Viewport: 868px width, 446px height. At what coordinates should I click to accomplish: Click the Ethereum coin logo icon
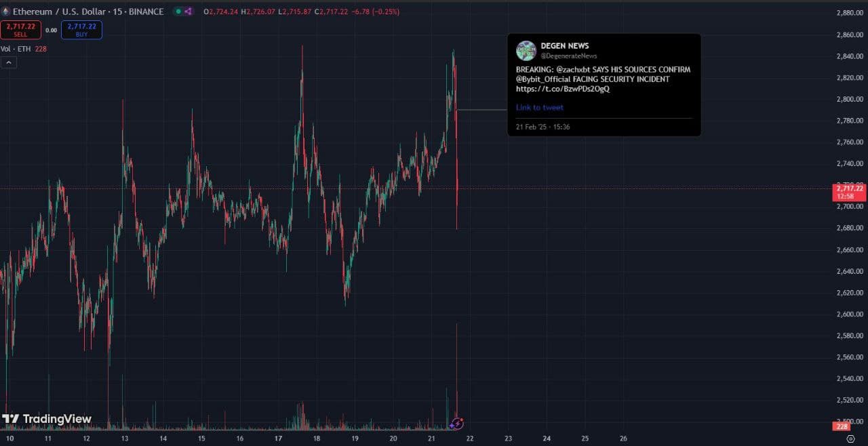point(6,12)
